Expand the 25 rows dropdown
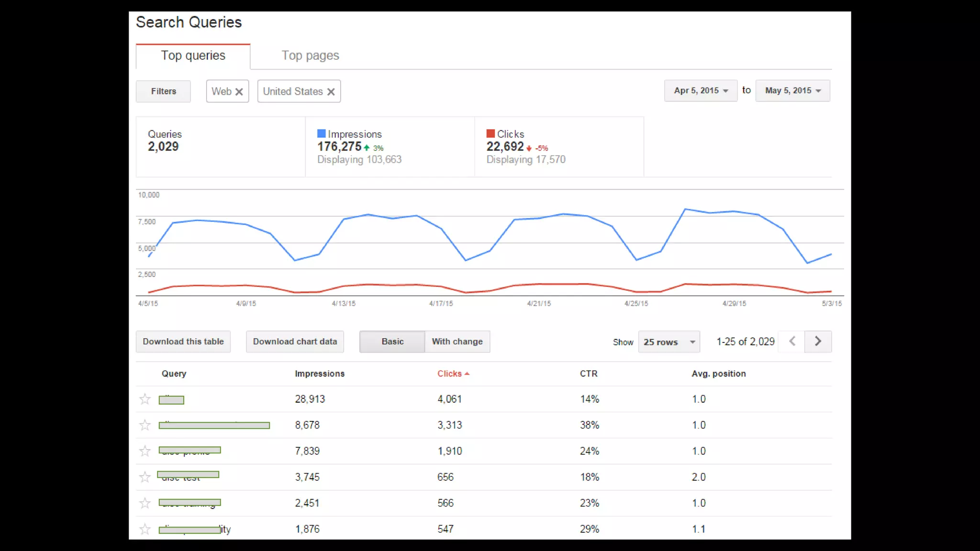This screenshot has width=980, height=551. click(668, 342)
